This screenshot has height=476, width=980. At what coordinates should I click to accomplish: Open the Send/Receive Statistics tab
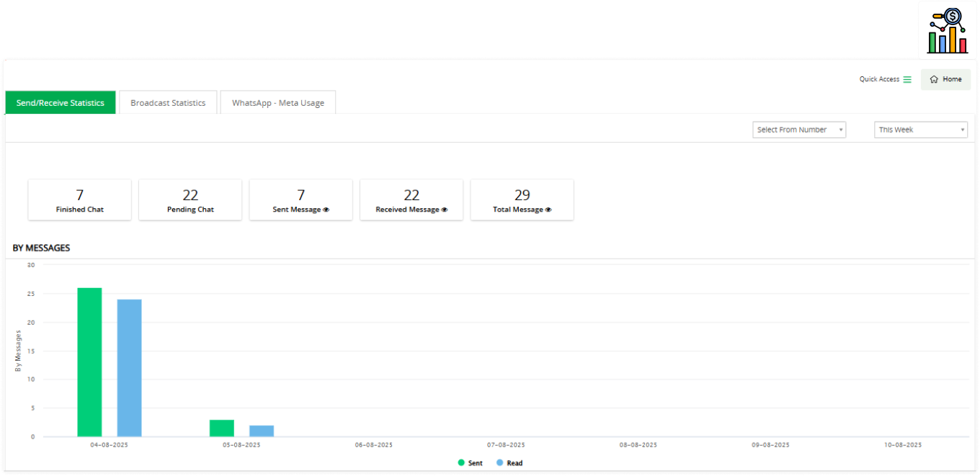point(61,102)
